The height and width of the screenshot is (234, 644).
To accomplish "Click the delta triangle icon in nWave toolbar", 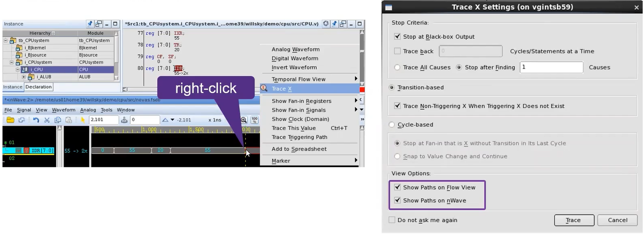I will [x=165, y=120].
